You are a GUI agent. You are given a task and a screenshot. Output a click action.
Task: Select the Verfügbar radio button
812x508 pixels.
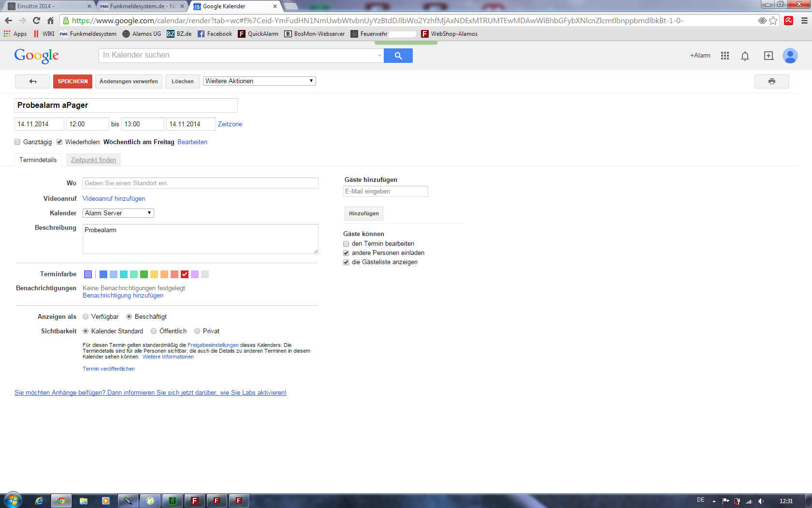click(86, 317)
